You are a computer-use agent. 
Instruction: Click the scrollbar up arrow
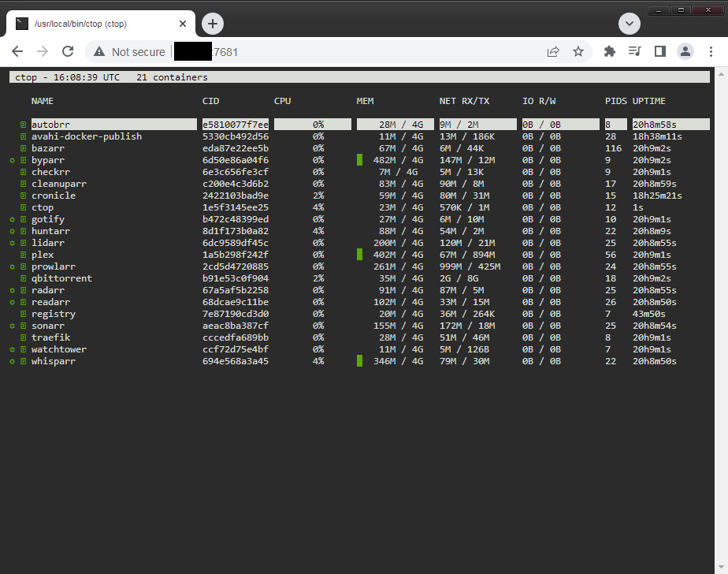pos(721,74)
